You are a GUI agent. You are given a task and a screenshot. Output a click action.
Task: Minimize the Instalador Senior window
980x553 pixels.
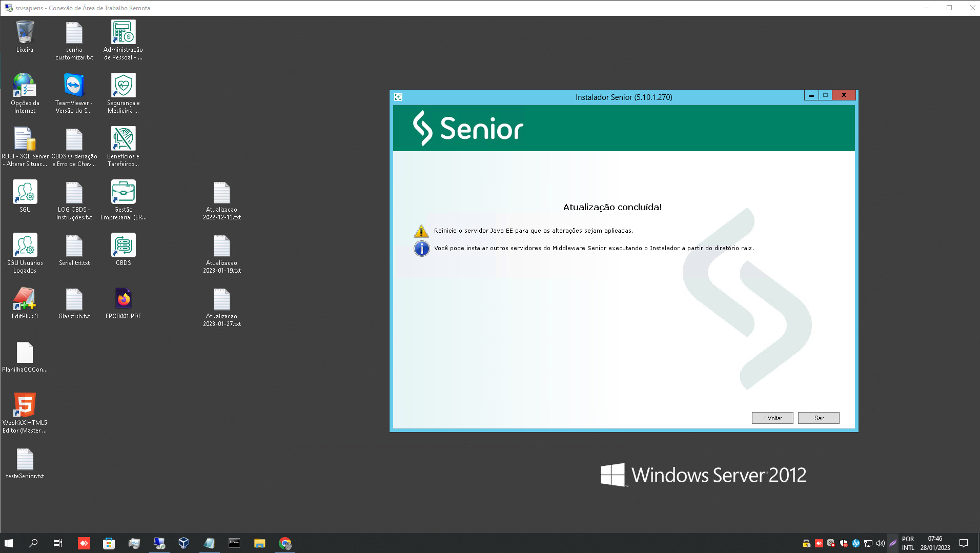pyautogui.click(x=811, y=95)
